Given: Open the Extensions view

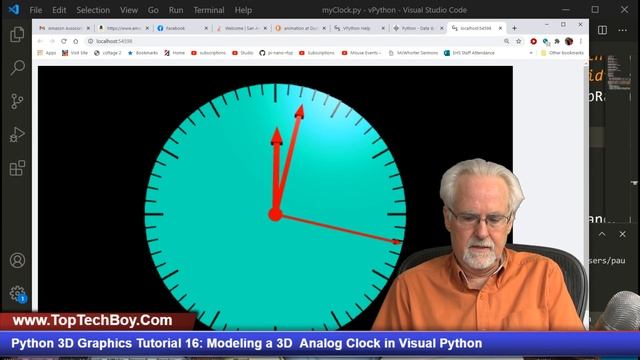Looking at the screenshot, I should (17, 168).
